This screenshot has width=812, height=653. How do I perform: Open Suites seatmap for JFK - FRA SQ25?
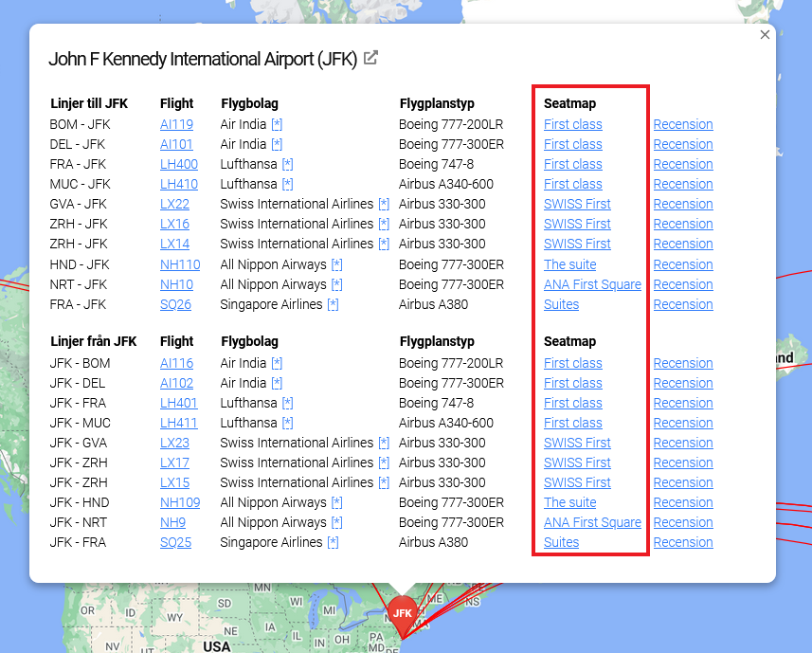point(561,542)
